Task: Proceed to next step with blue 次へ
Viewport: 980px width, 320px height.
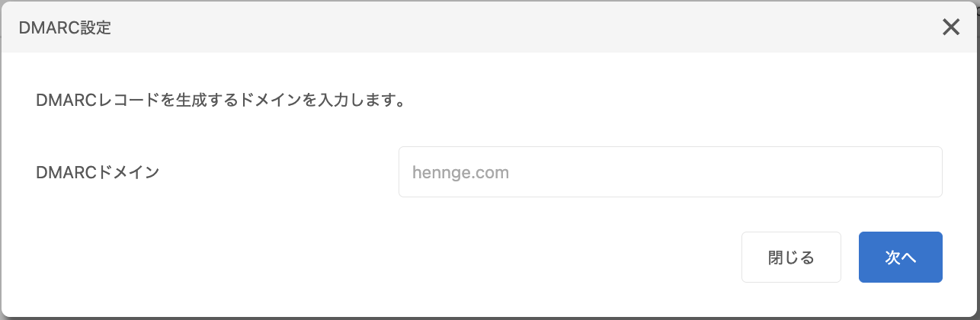Action: (x=901, y=258)
